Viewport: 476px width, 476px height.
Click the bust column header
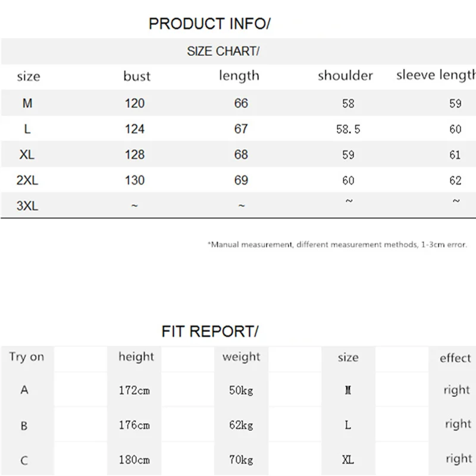tap(137, 76)
